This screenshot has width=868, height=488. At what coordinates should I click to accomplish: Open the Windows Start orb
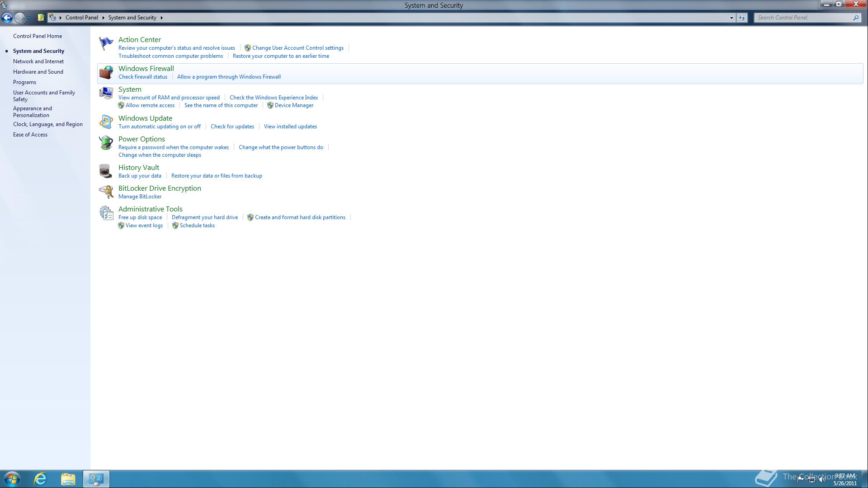[x=12, y=479]
